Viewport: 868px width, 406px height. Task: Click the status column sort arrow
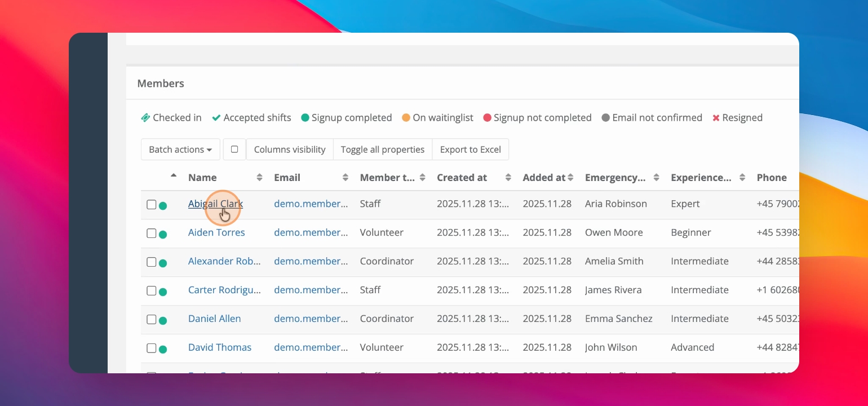point(174,175)
